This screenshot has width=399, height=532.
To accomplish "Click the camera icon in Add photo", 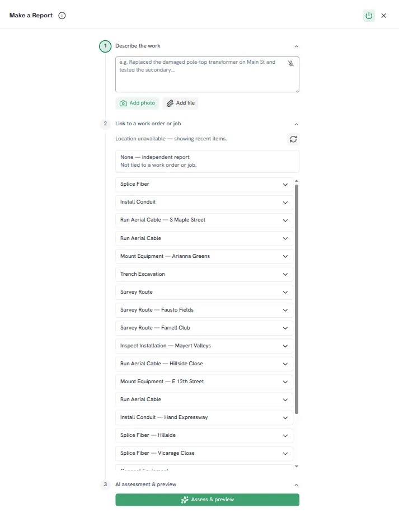I will coord(123,103).
